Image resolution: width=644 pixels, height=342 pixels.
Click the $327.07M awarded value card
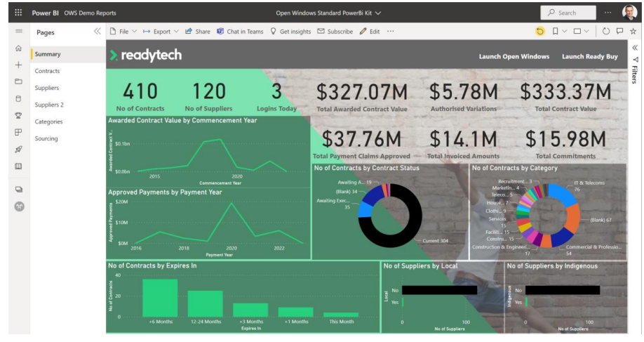click(362, 98)
